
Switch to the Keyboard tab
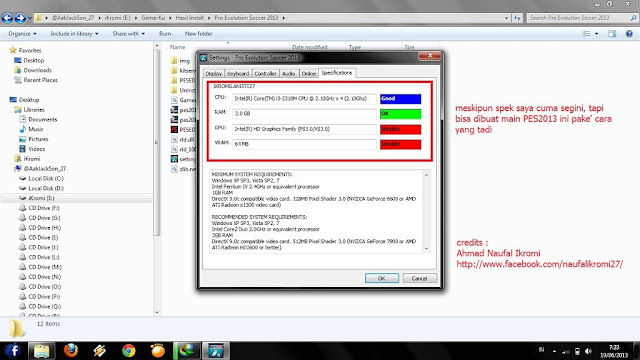[238, 73]
